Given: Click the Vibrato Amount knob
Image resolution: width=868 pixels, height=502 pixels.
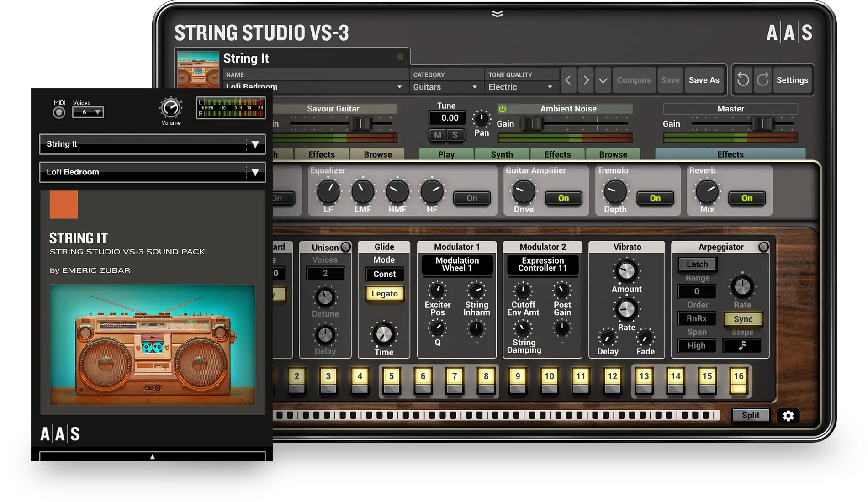Looking at the screenshot, I should [627, 271].
